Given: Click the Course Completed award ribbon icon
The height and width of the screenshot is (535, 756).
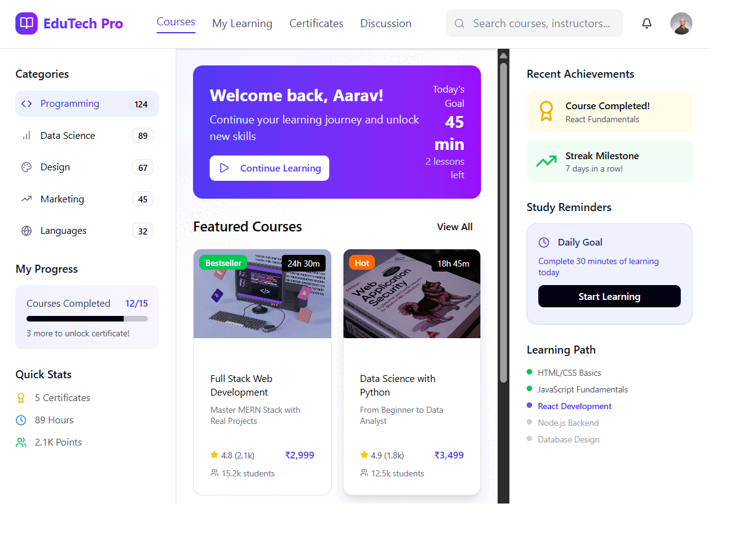Looking at the screenshot, I should (546, 111).
